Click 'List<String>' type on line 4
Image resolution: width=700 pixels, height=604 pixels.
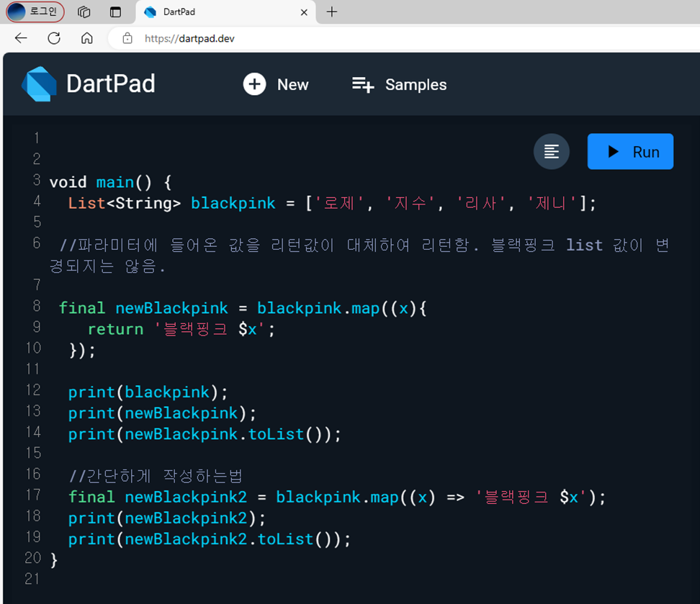coord(124,204)
